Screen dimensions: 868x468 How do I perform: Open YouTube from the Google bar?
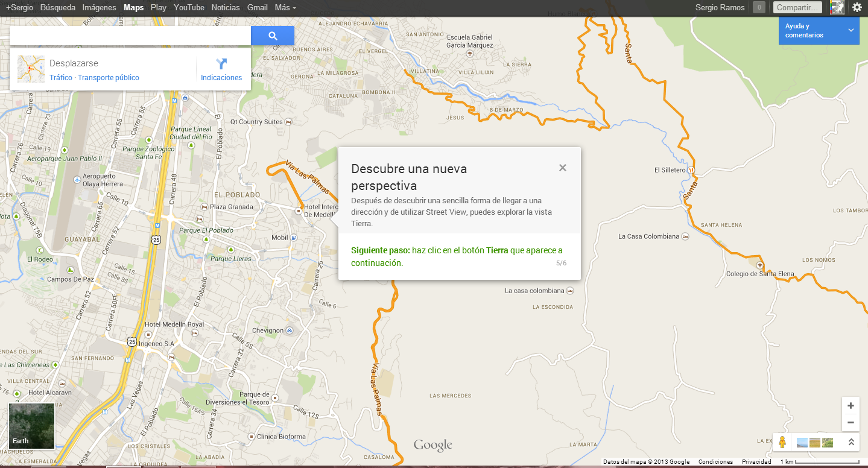point(189,8)
